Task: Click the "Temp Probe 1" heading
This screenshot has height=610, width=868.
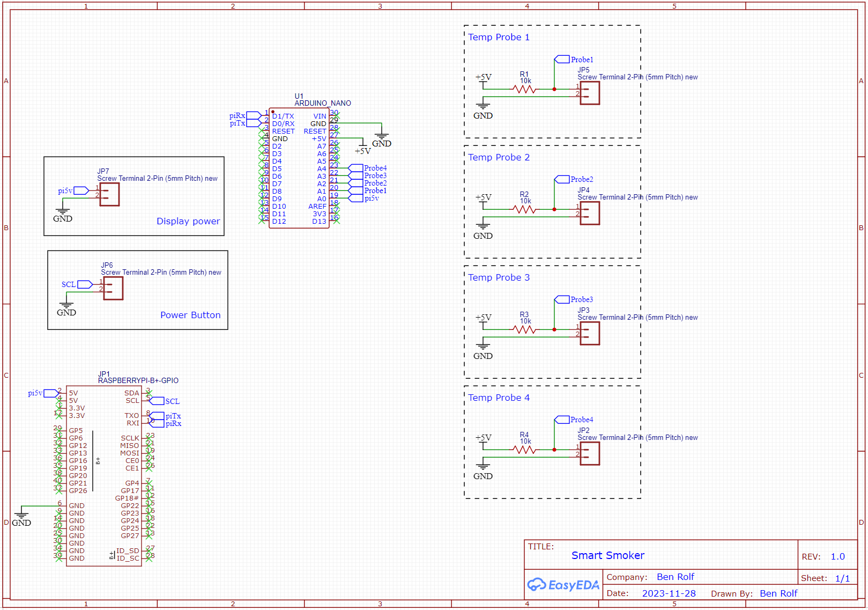Action: [499, 37]
